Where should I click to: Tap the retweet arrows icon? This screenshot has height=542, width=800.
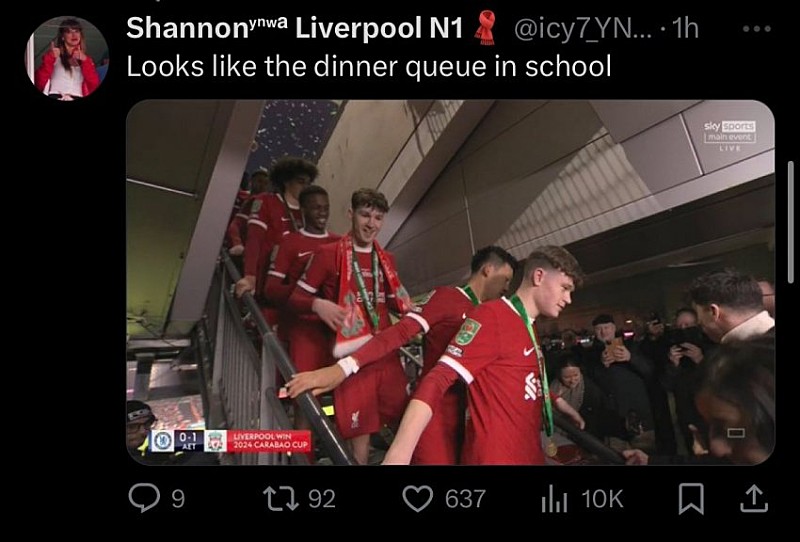pyautogui.click(x=281, y=499)
